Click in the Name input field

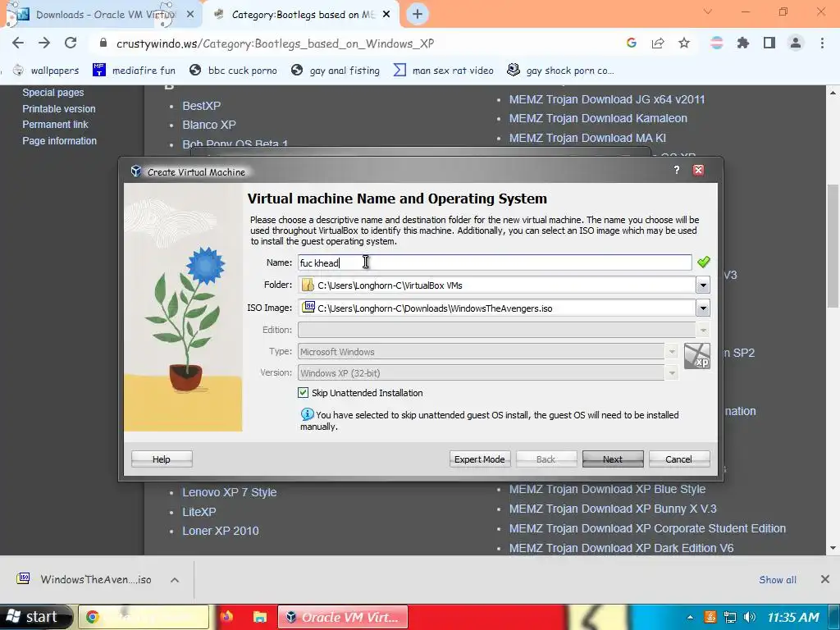[x=495, y=262]
